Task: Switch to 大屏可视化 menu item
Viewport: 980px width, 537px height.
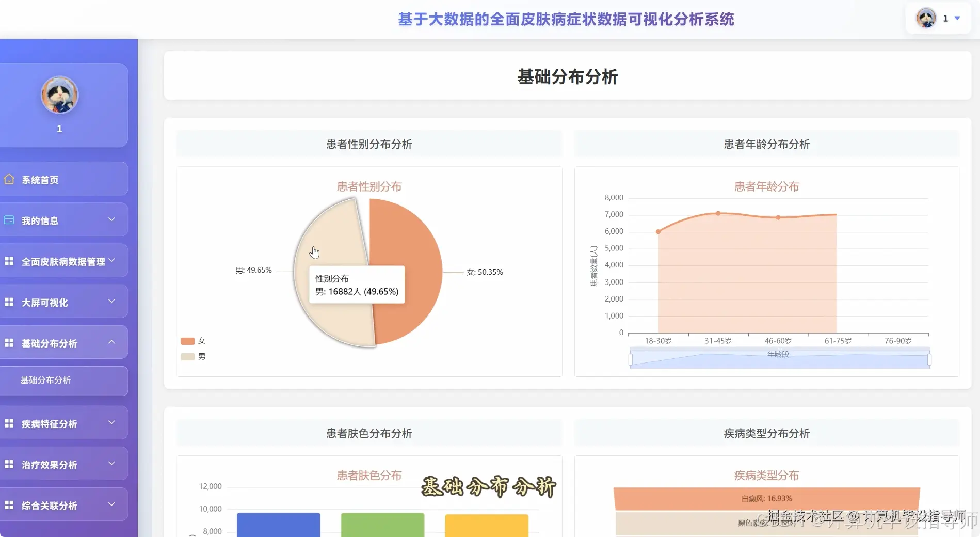Action: [44, 302]
